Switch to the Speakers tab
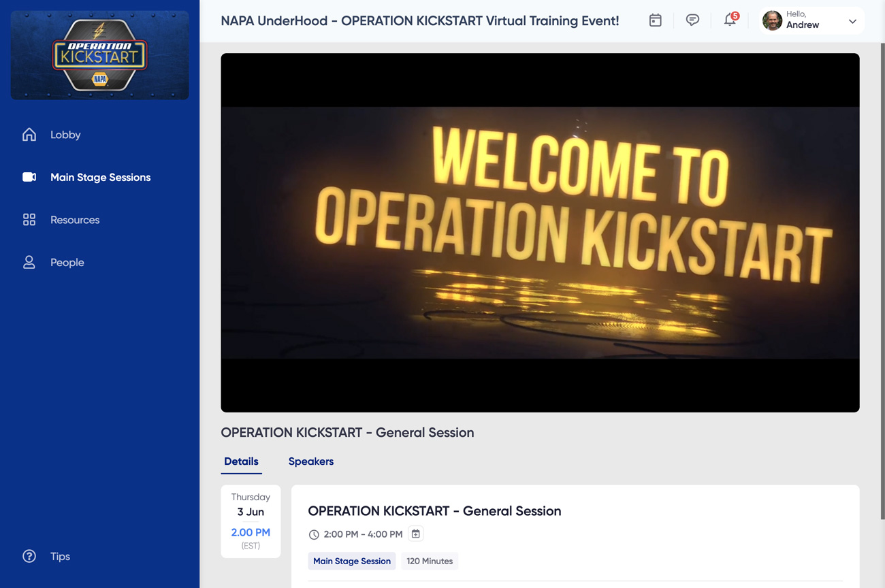885x588 pixels. (x=310, y=461)
